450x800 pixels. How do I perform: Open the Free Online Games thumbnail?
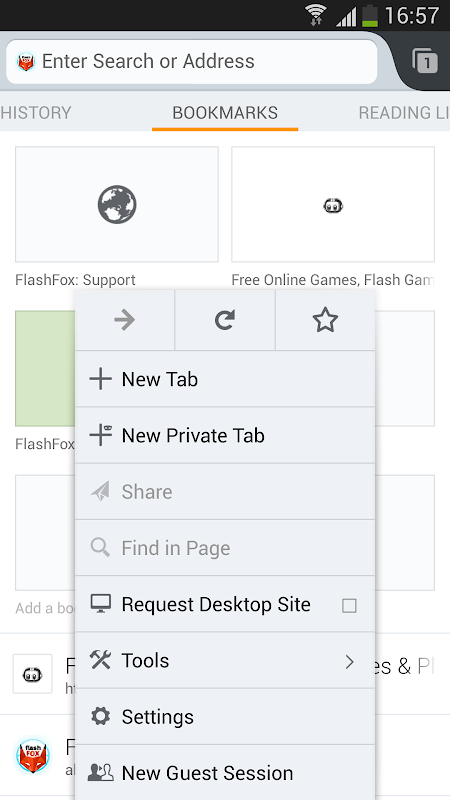click(333, 204)
